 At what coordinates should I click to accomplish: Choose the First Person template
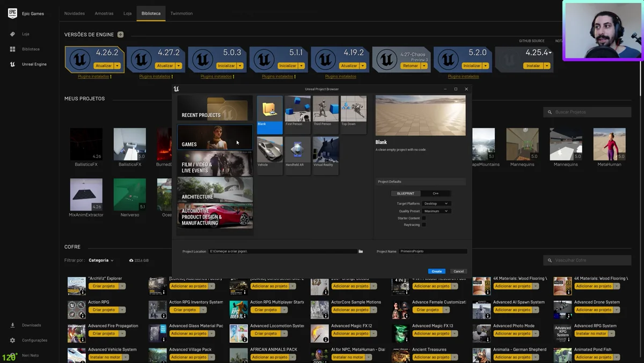click(x=297, y=114)
